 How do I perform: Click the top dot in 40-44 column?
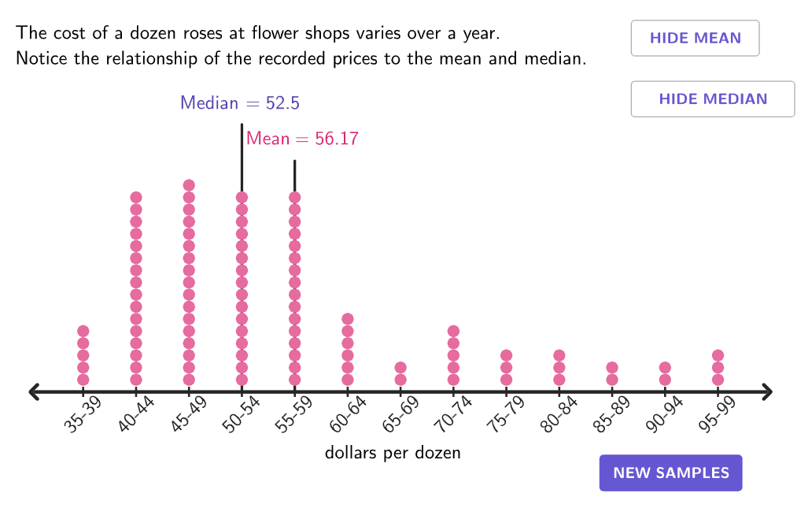[x=136, y=198]
